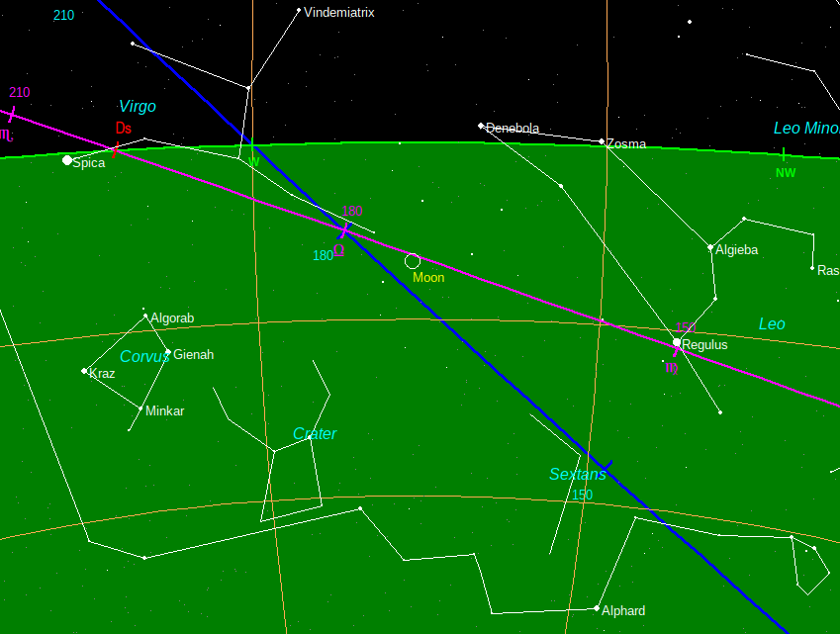Click the Zosma star label
Viewport: 840px width, 634px height.
pos(626,144)
